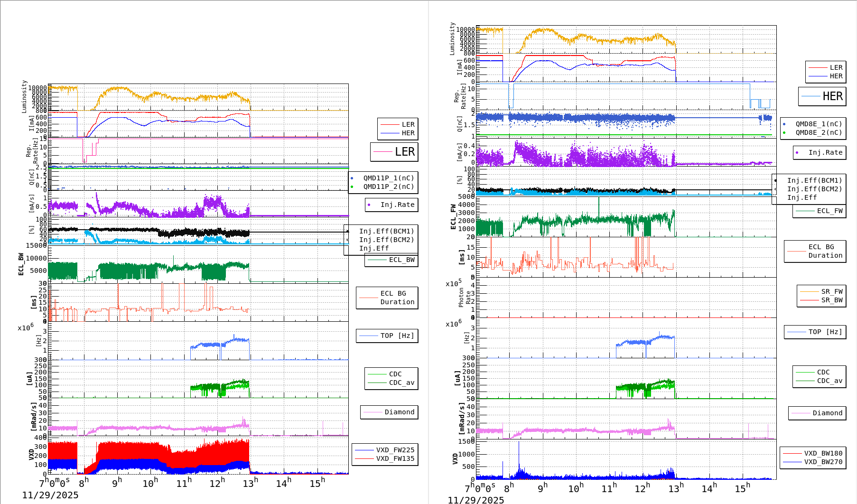857x504 pixels.
Task: Click Inj.Eff(BCM1) legend entry in right plot
Action: [x=814, y=180]
